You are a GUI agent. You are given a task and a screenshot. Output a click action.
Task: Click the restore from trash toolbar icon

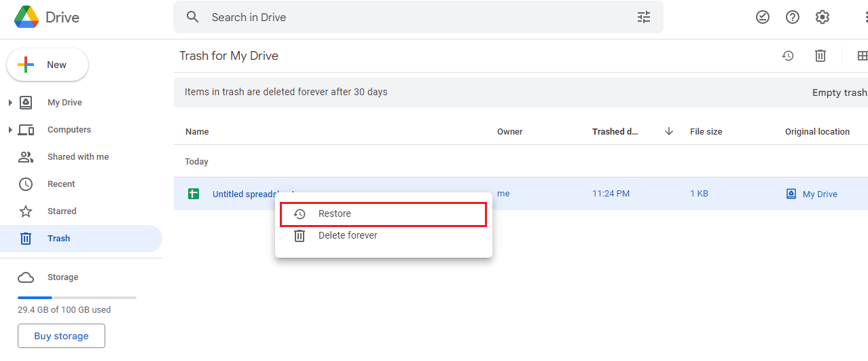[x=788, y=56]
